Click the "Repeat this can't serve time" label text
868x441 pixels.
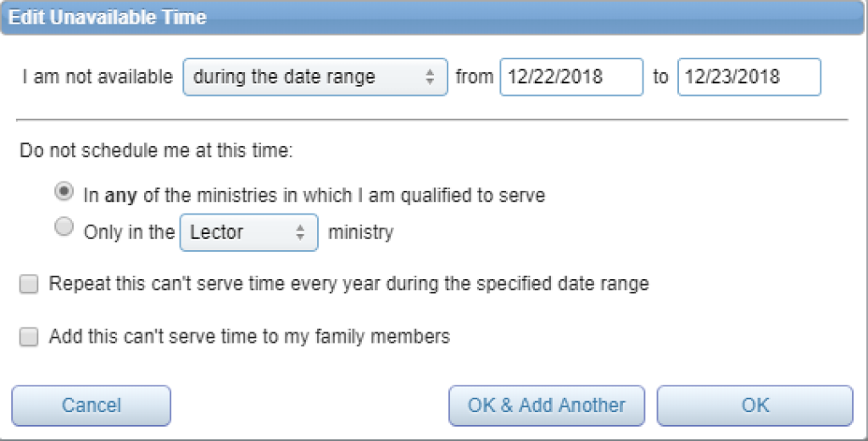(x=348, y=283)
